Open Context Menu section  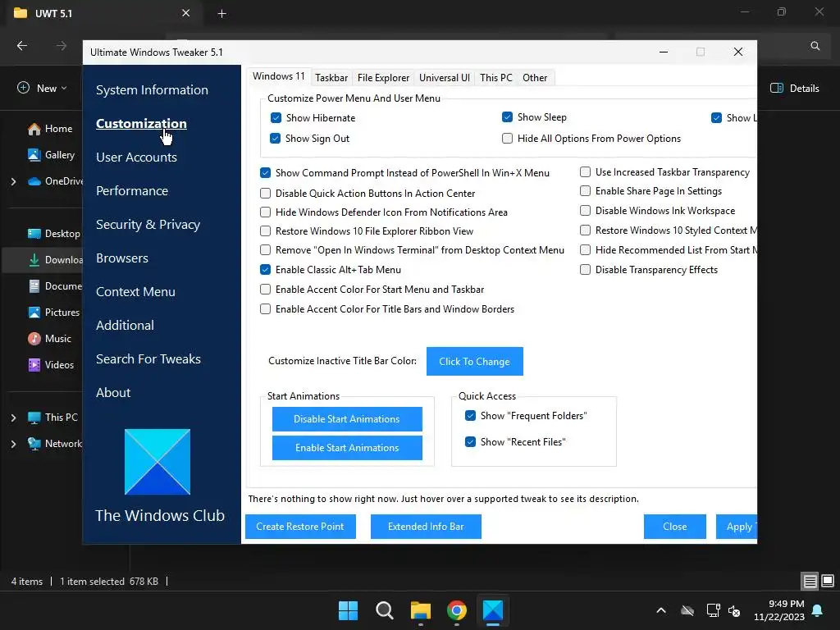[x=135, y=292]
